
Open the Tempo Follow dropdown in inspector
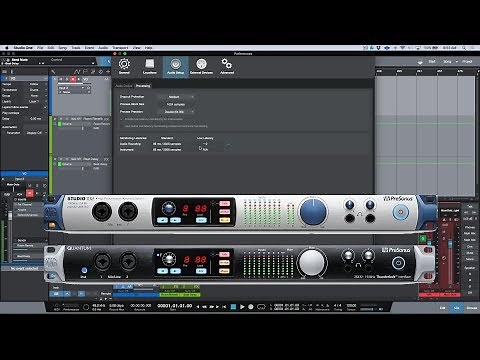click(x=36, y=84)
